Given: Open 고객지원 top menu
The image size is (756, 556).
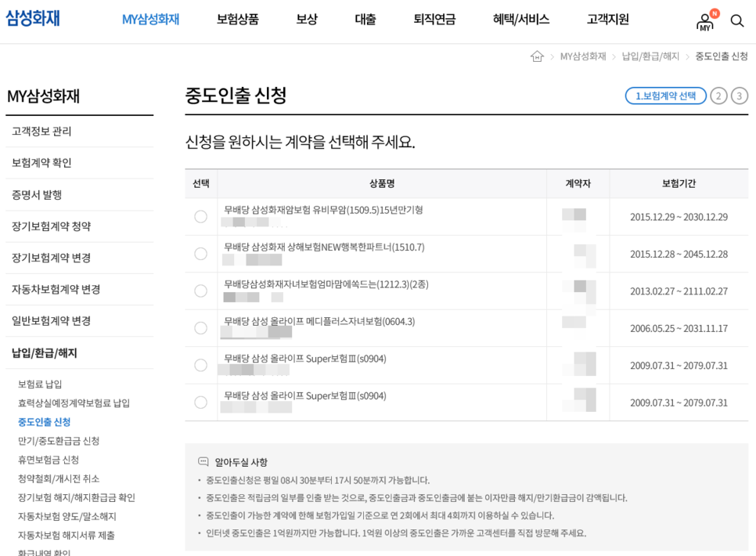Looking at the screenshot, I should coord(607,20).
